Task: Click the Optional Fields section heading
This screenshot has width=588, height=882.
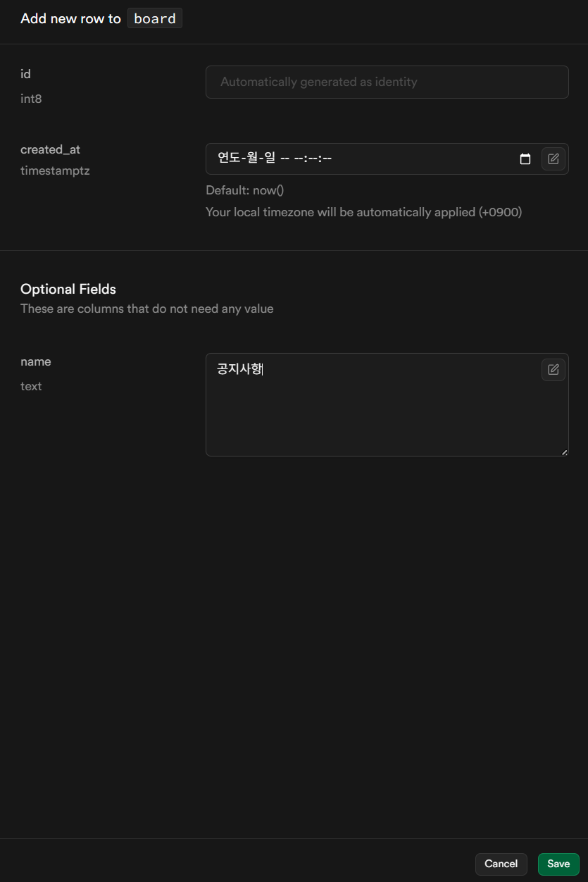Action: coord(68,289)
